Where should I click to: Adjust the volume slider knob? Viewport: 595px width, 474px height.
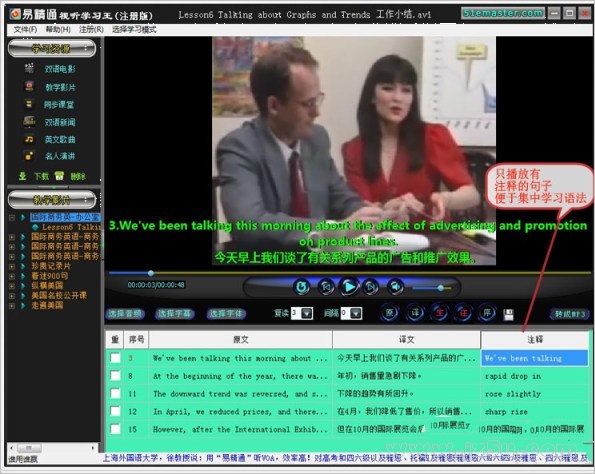441,288
